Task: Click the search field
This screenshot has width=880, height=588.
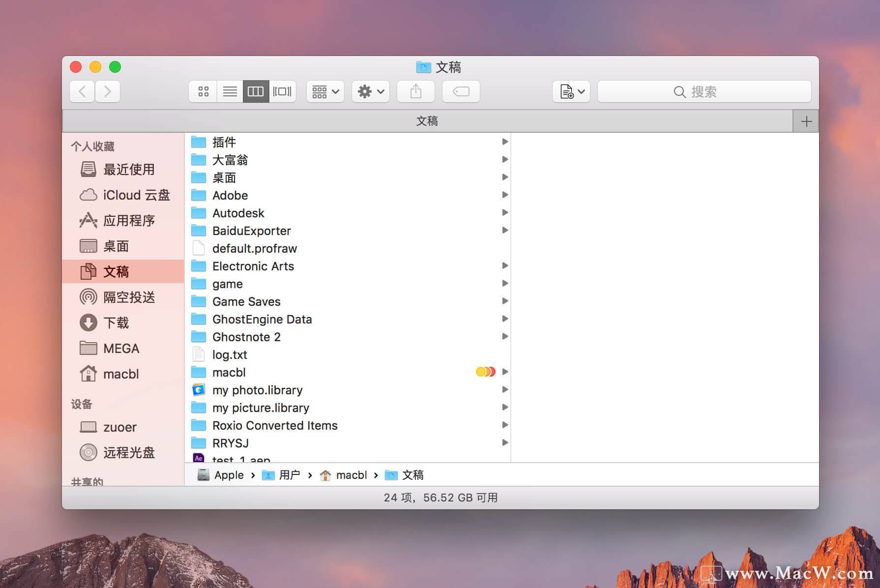Action: (x=704, y=91)
